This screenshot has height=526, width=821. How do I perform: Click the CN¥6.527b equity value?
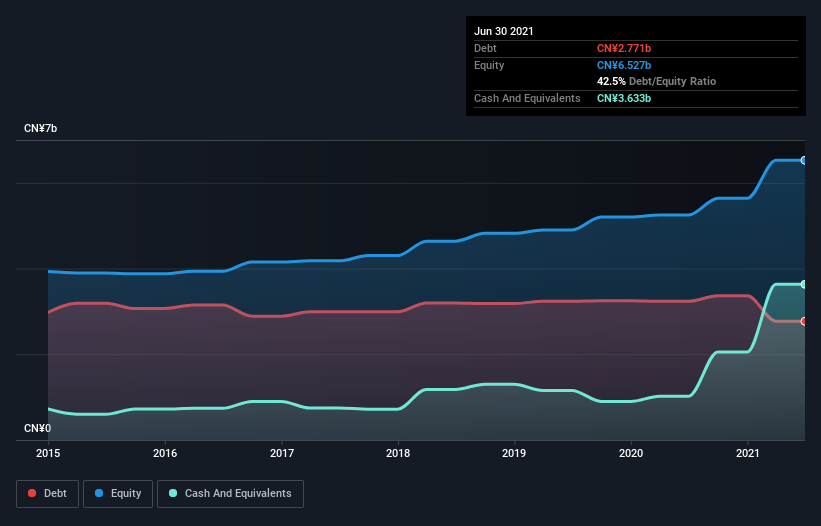point(624,65)
